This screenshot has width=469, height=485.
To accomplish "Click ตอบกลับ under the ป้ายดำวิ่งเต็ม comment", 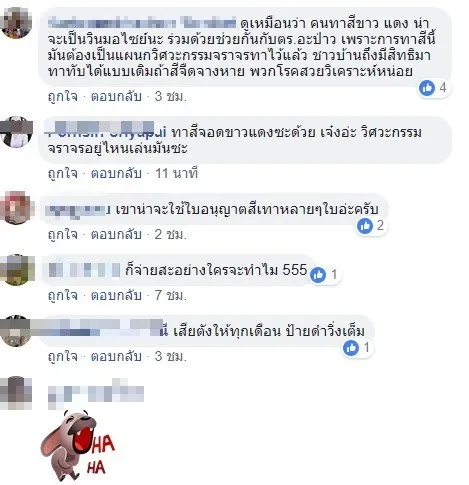I will click(x=116, y=356).
